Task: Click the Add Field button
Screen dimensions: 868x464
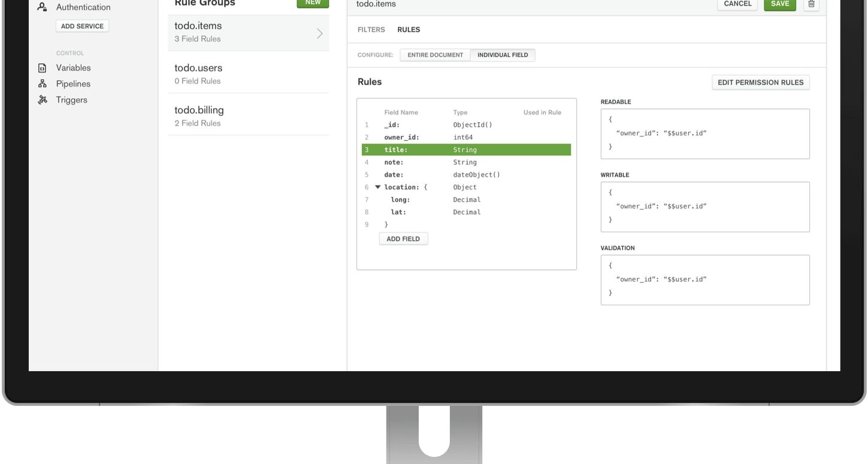Action: pos(403,239)
